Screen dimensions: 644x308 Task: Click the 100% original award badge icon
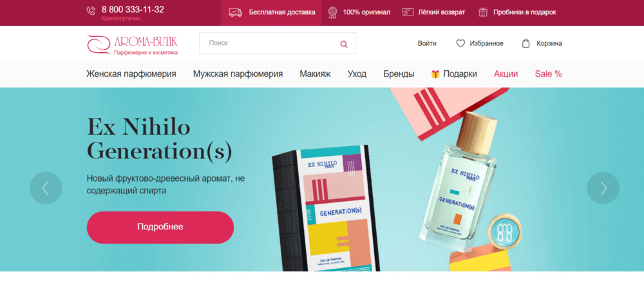click(332, 12)
